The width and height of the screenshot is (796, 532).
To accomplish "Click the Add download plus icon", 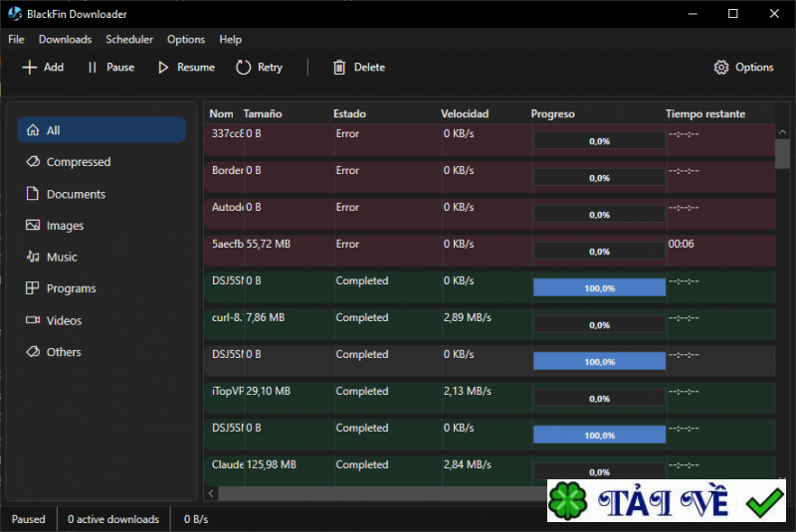I will coord(29,68).
